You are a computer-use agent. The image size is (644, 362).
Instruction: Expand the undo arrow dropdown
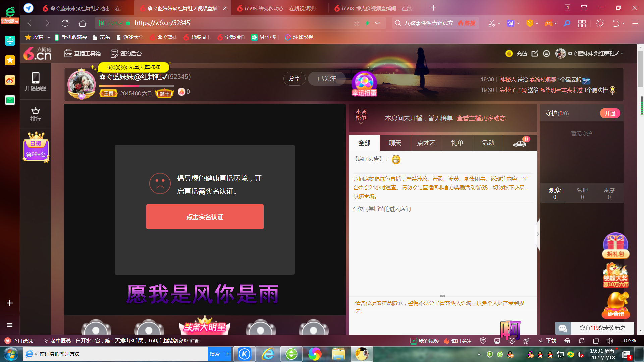(623, 23)
